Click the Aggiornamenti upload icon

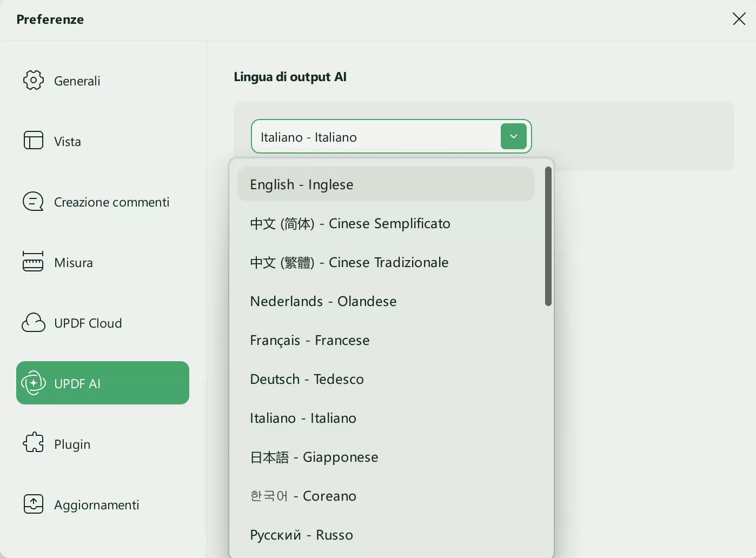(x=34, y=504)
